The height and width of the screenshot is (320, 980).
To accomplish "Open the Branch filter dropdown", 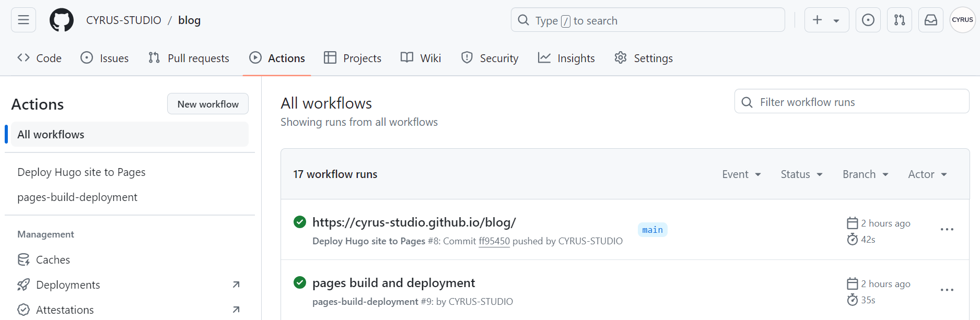I will 865,174.
